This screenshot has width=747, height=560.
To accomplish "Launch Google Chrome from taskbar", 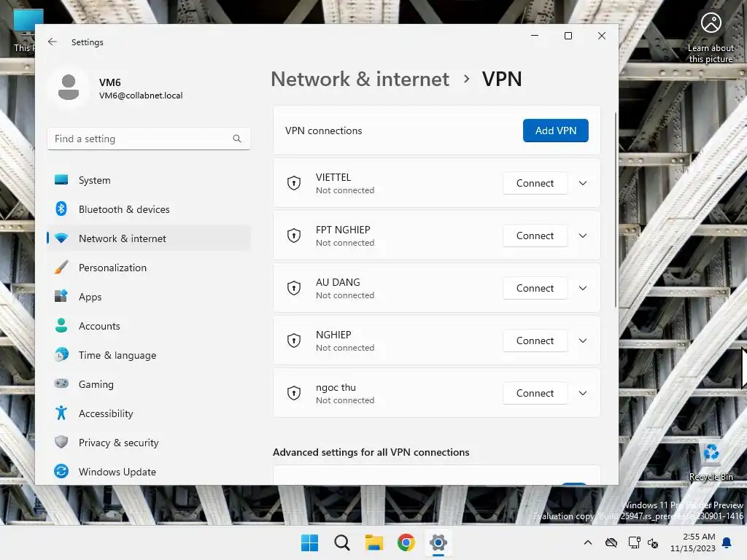I will click(406, 542).
